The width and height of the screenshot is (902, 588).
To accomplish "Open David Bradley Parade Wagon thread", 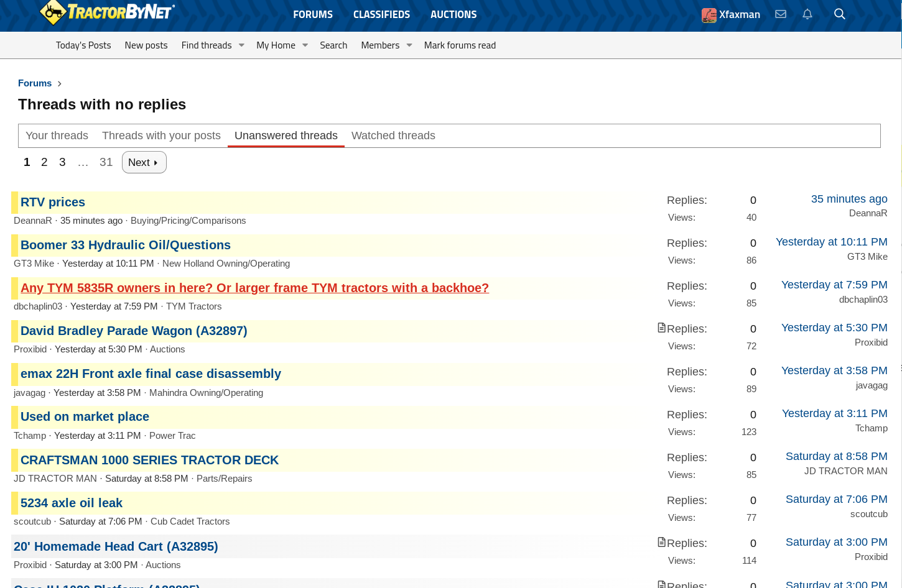I will pos(134,331).
